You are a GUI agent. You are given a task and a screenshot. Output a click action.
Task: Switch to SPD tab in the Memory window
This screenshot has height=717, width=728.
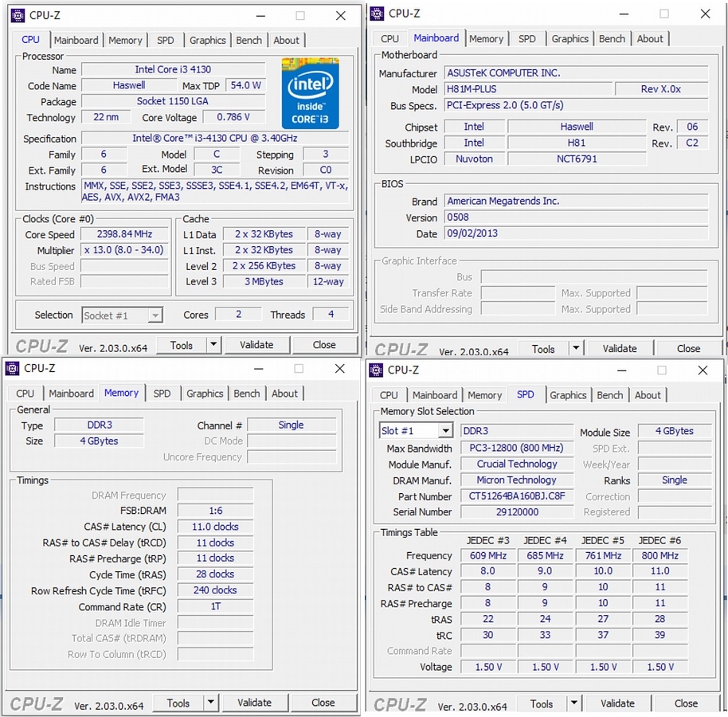click(162, 394)
